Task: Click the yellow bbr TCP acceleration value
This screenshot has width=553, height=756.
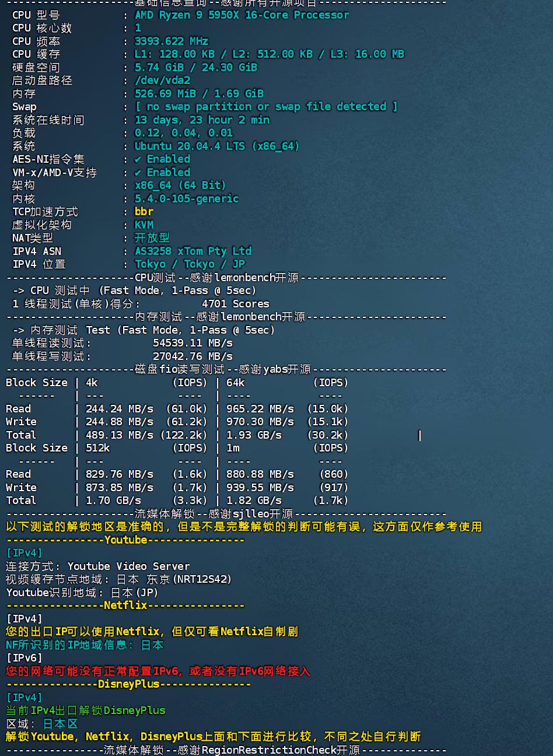Action: pos(144,212)
